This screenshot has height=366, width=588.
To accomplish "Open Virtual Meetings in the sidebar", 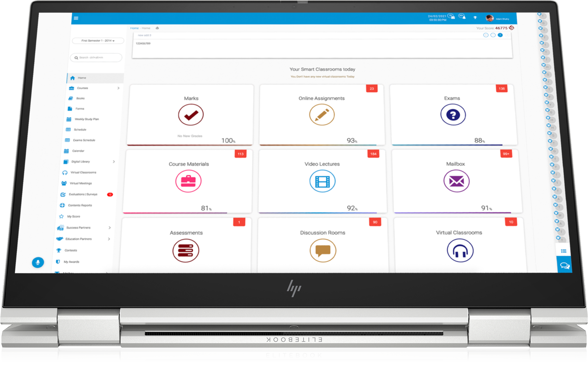I will [81, 183].
